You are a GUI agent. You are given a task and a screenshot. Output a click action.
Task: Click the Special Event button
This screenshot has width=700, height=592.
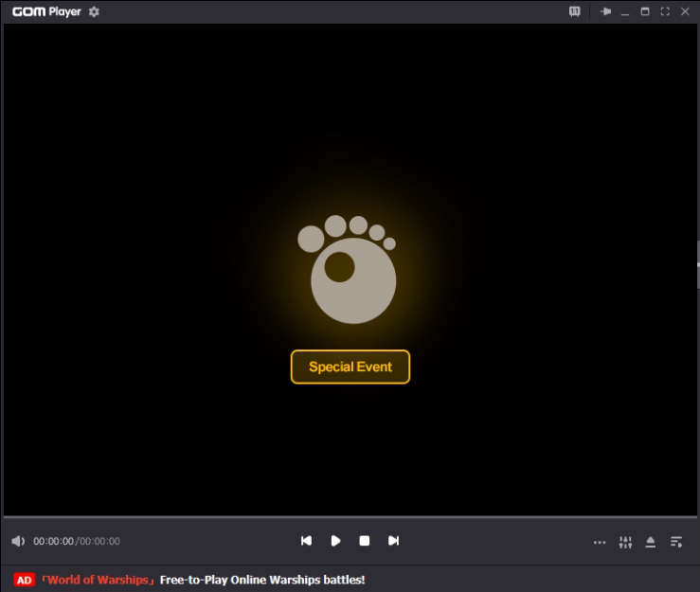[x=350, y=367]
